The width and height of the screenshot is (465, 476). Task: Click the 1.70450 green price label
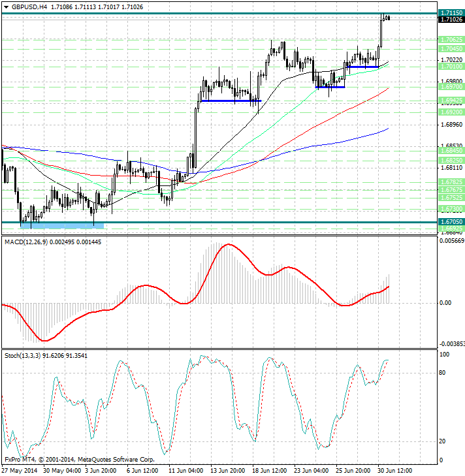451,48
